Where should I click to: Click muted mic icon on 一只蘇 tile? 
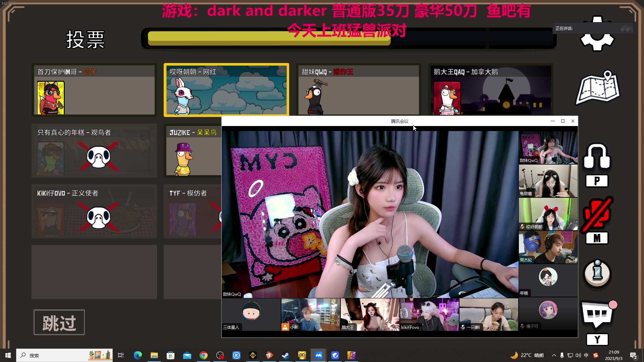point(463,327)
